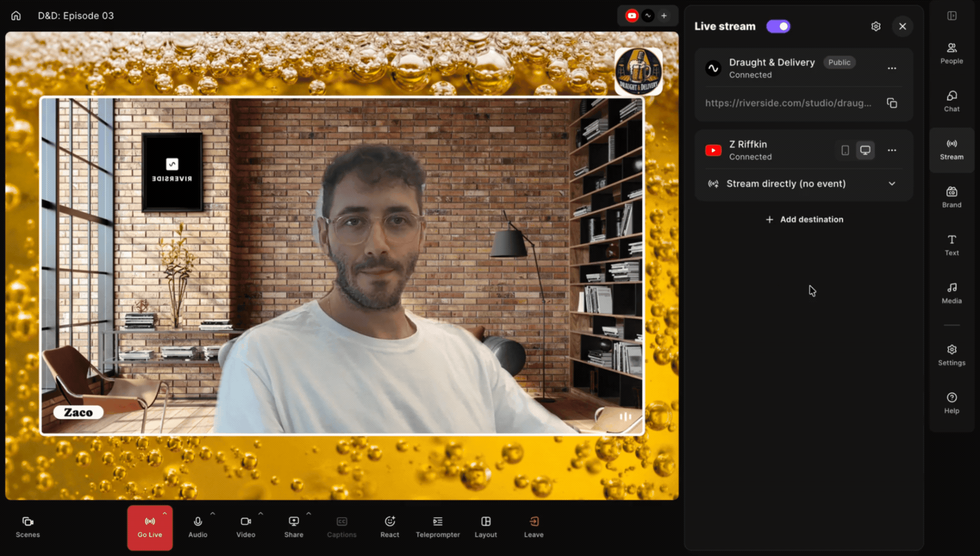Turn off the Live stream toggle
Image resolution: width=980 pixels, height=556 pixels.
click(x=778, y=26)
